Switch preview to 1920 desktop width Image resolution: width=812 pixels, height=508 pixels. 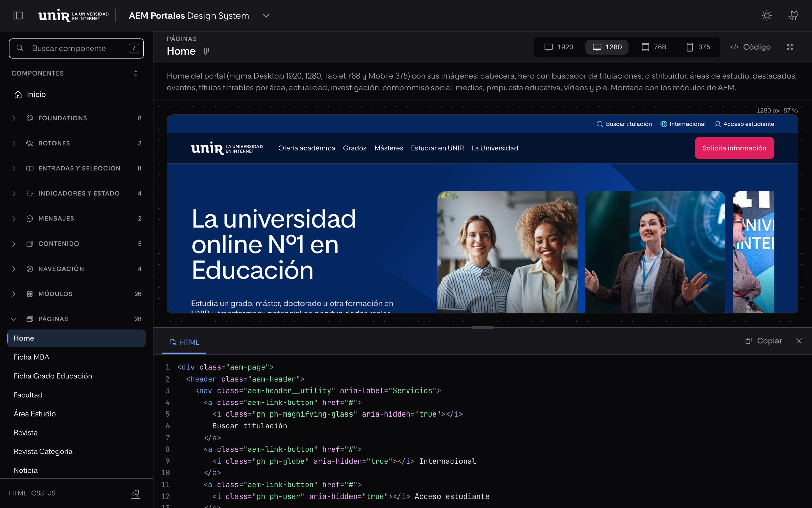pos(559,47)
